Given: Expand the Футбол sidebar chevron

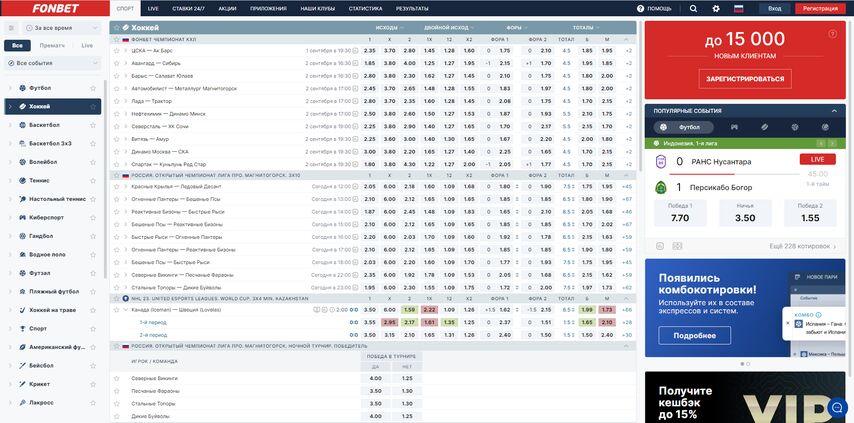Looking at the screenshot, I should [10, 88].
